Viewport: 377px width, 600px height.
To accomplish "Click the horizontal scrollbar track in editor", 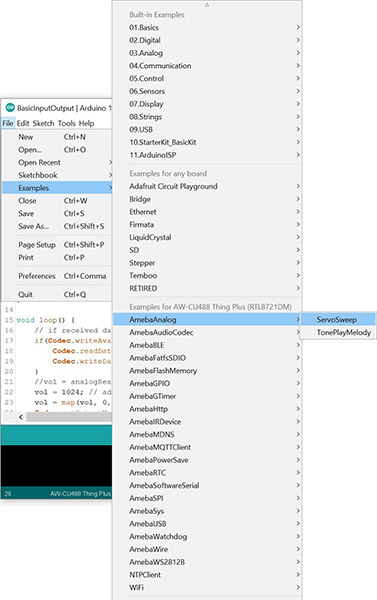I will [69, 417].
